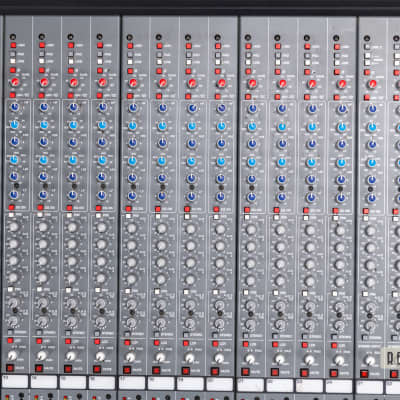The image size is (400, 400).
Task: Push the white button below grey button, channel 16
Action: point(100,61)
